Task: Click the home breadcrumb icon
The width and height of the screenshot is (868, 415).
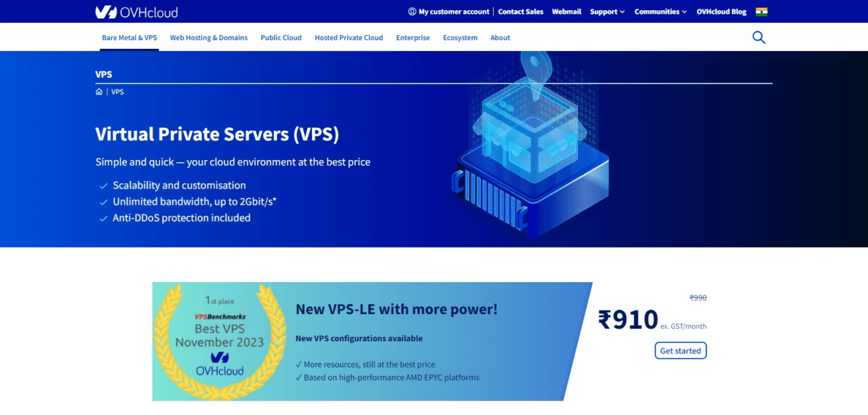Action: coord(99,92)
